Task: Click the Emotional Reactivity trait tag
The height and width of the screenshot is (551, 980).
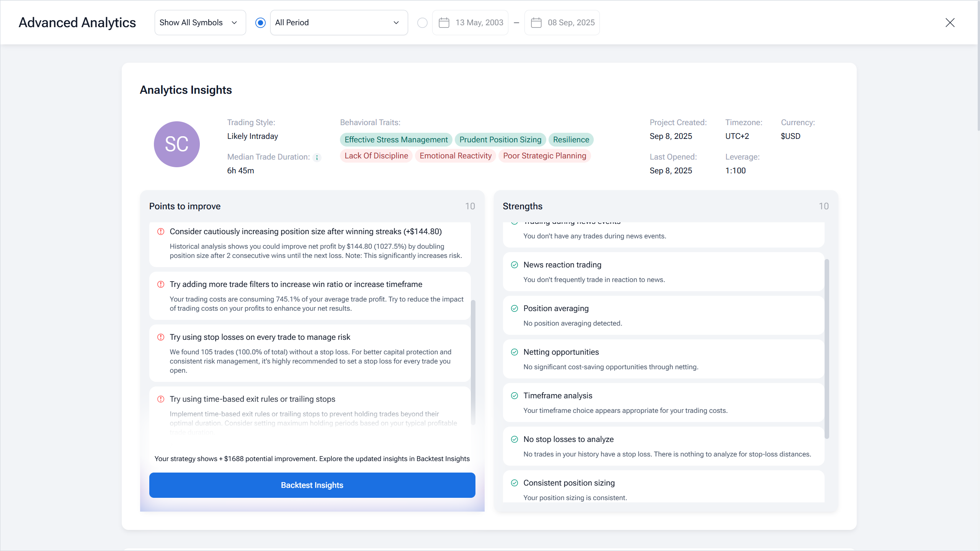Action: pos(455,156)
